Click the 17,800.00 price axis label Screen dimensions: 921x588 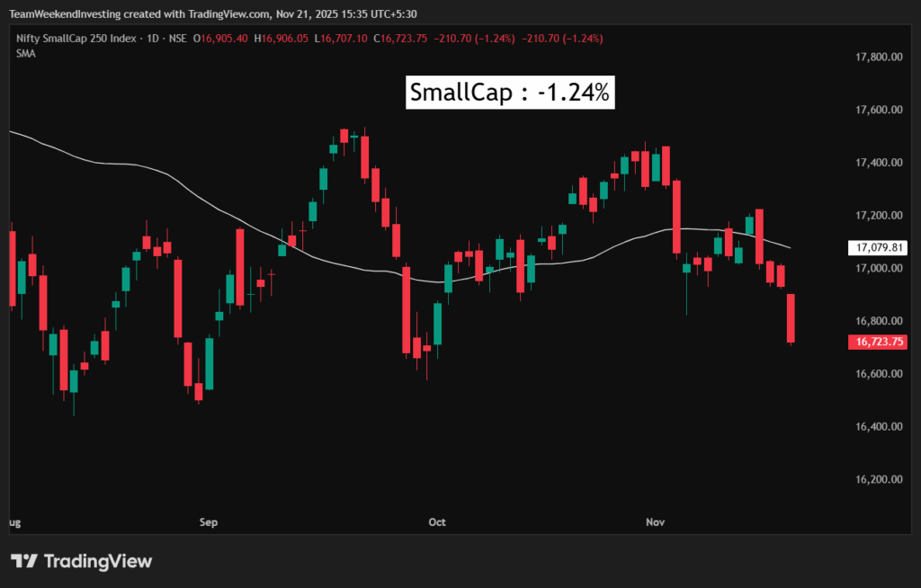(x=880, y=58)
